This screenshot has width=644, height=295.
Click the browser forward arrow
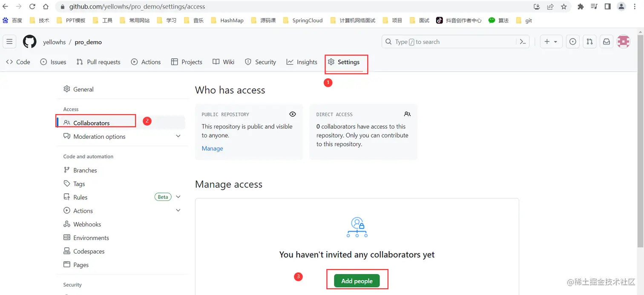click(19, 6)
